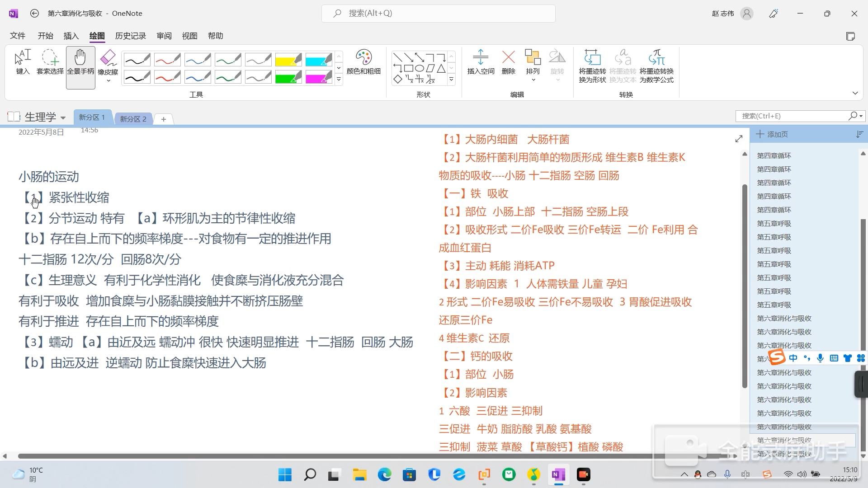Select the ellipse shape
This screenshot has width=868, height=488.
pos(420,68)
